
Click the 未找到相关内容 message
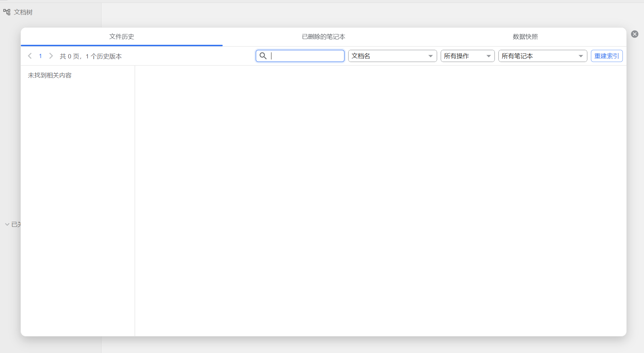pos(50,75)
